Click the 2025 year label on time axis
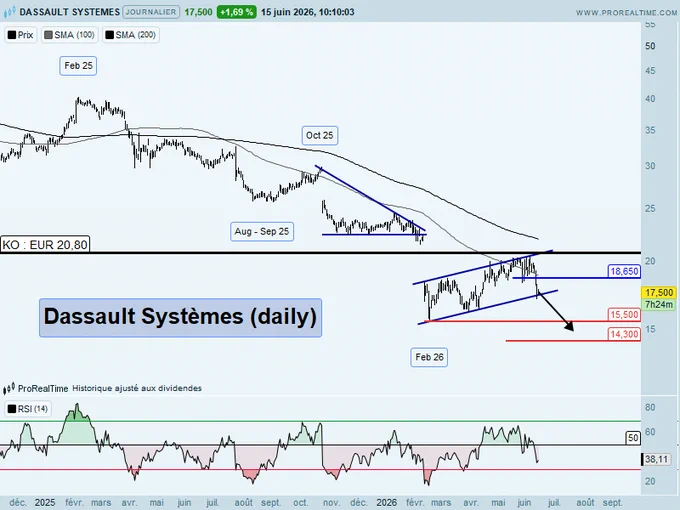The height and width of the screenshot is (510, 680). [45, 503]
